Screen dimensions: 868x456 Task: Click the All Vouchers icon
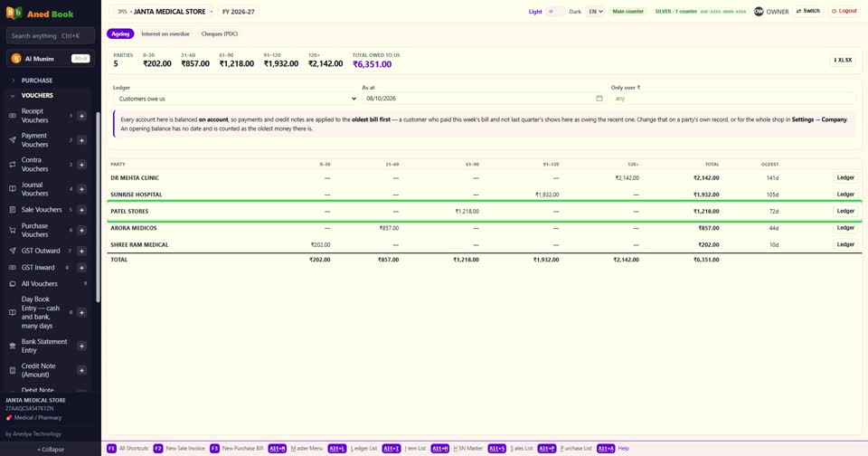point(13,284)
